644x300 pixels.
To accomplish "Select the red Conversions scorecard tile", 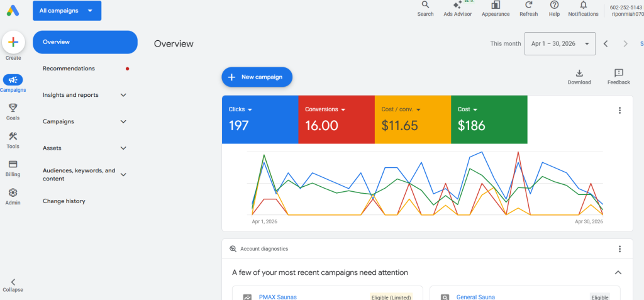I will (x=336, y=119).
